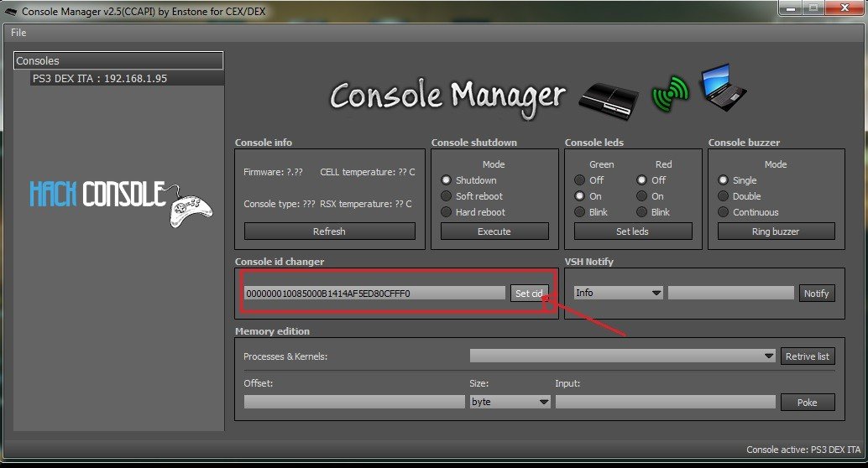Click the Execute shutdown button
Screen dimensions: 868x468
coord(494,231)
